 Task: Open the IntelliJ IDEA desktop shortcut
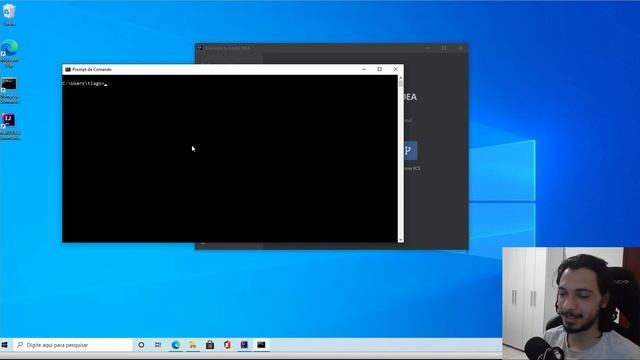(x=9, y=126)
